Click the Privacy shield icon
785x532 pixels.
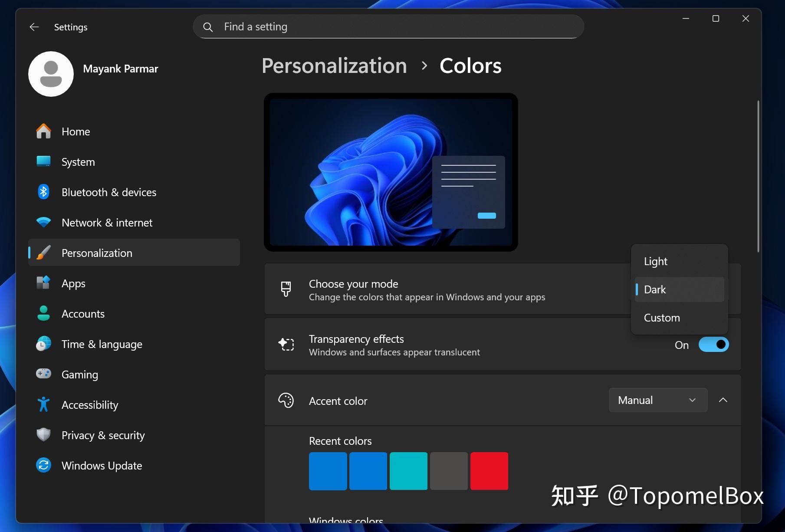click(x=43, y=434)
